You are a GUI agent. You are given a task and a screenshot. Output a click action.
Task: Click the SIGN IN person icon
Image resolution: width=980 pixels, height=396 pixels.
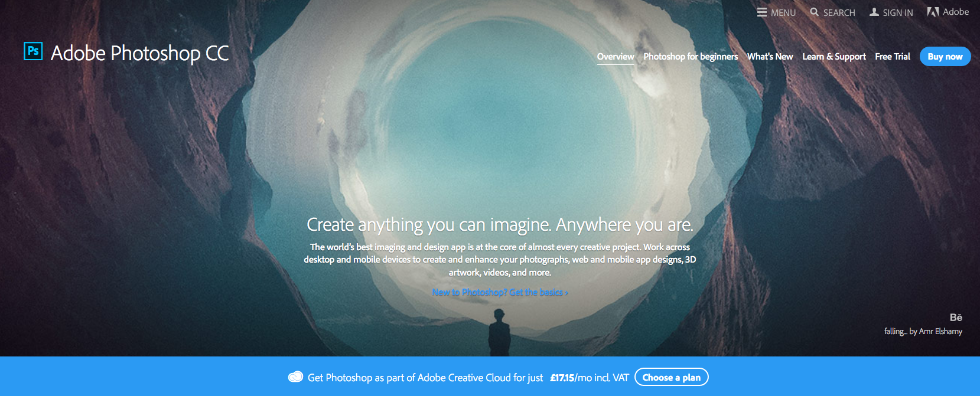pyautogui.click(x=874, y=12)
